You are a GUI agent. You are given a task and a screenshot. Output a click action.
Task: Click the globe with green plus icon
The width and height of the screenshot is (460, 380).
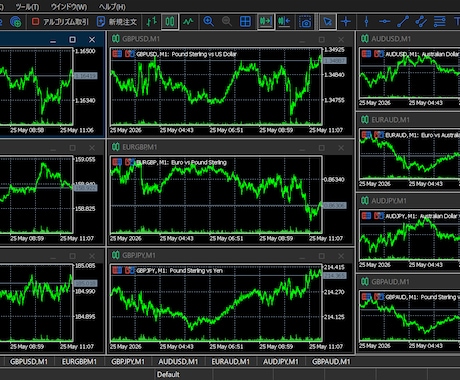click(16, 22)
